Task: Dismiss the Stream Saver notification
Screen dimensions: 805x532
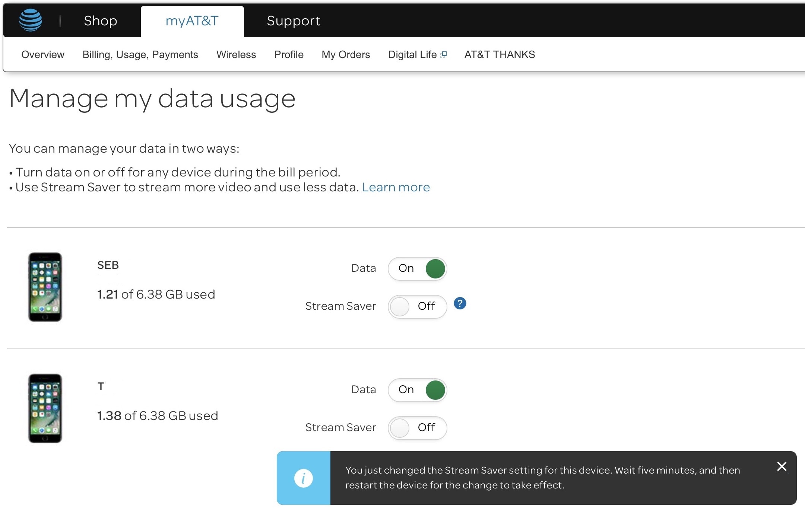Action: coord(782,466)
